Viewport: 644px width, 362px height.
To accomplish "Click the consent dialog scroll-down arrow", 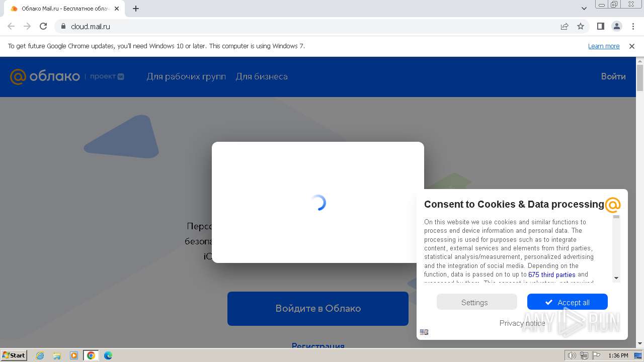I will coord(616,278).
